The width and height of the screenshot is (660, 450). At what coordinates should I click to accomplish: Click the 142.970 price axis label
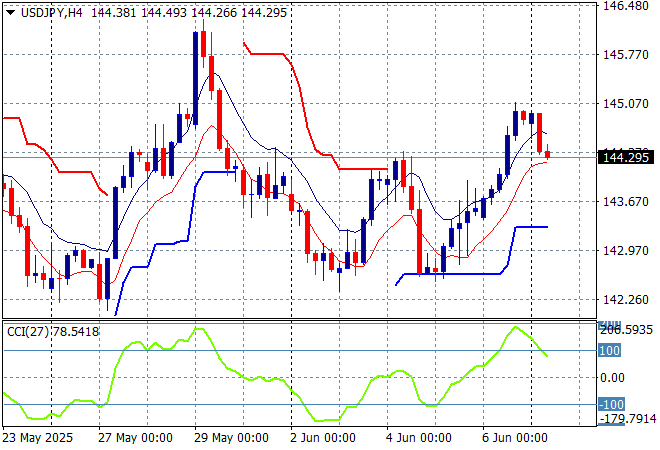pos(624,251)
